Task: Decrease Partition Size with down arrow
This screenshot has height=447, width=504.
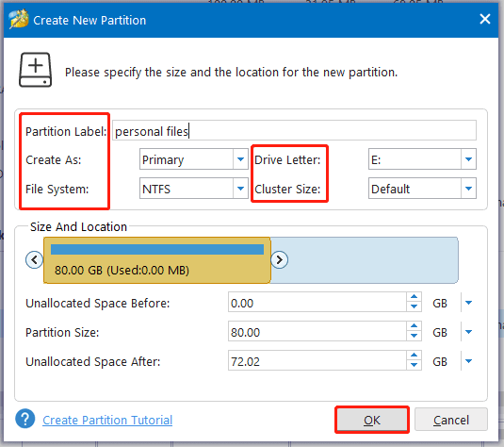Action: coord(414,337)
